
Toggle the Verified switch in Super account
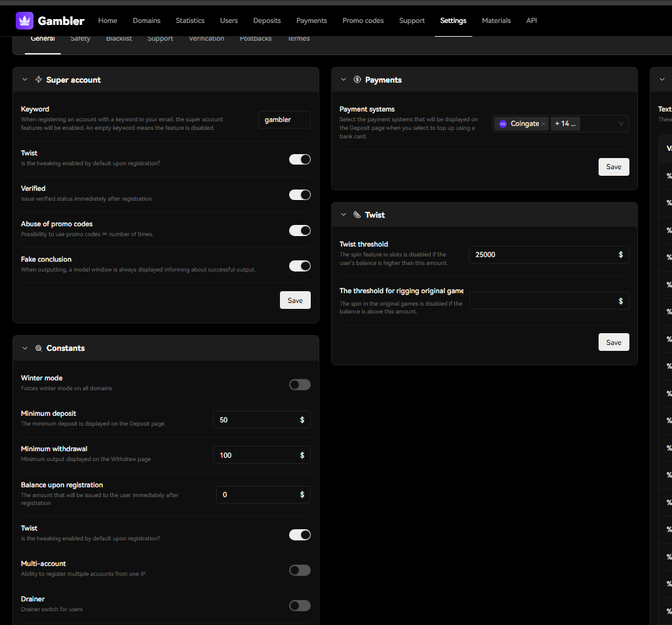point(300,195)
